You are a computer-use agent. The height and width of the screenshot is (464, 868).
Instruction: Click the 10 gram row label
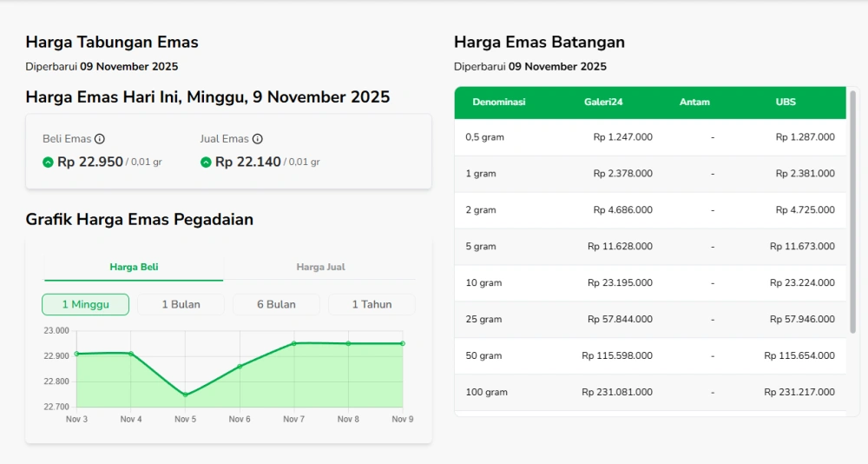point(483,282)
